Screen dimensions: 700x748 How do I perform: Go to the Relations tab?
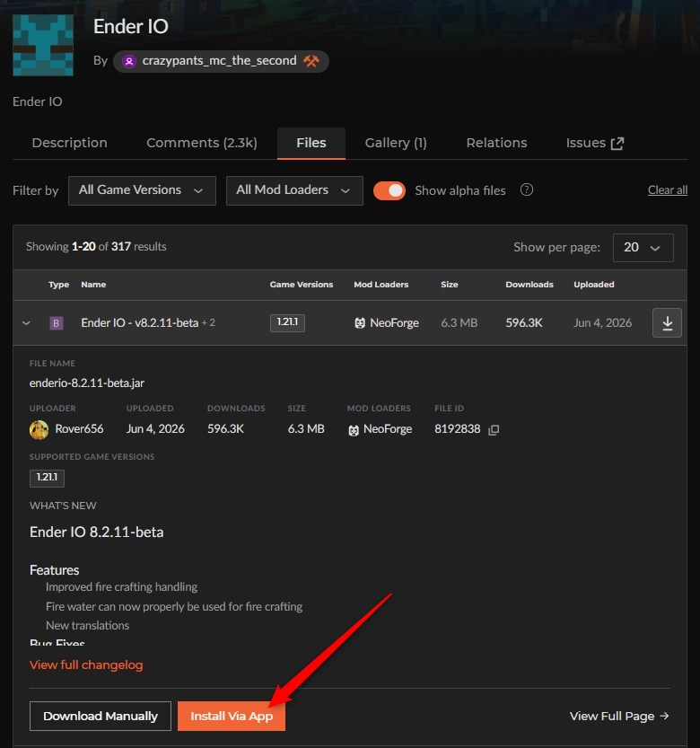496,143
